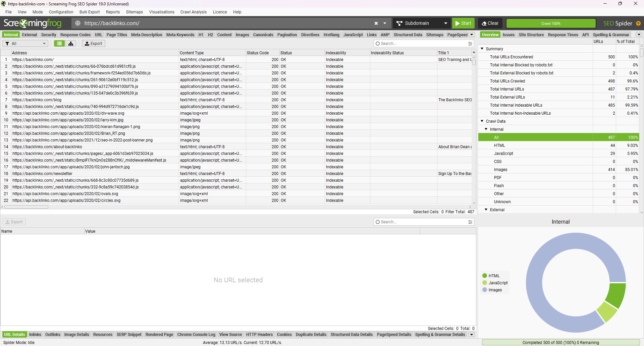This screenshot has height=346, width=644.
Task: Click the Images legend color swatch
Action: [x=485, y=290]
